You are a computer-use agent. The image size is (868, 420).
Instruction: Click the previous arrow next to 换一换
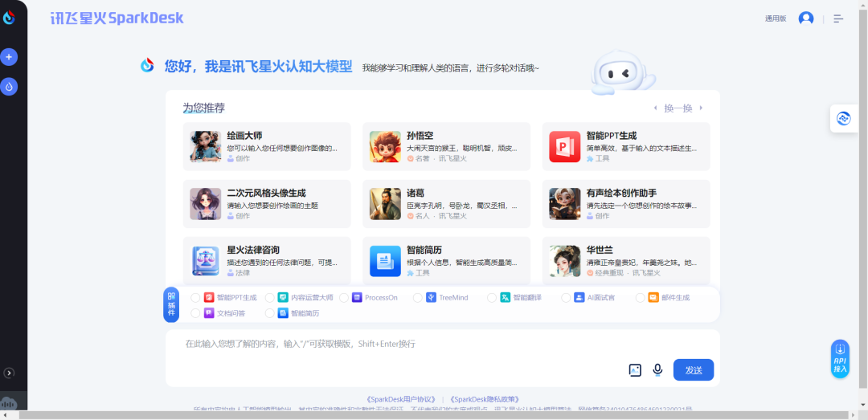[x=656, y=108]
